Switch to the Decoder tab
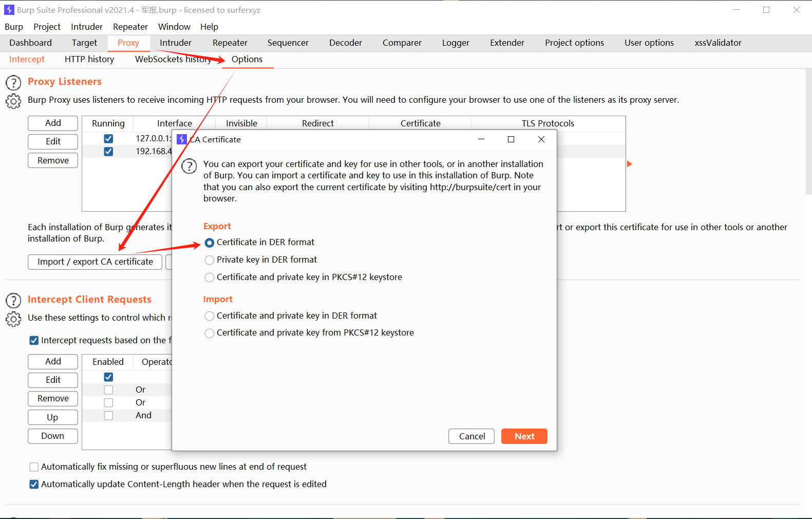 pos(346,43)
